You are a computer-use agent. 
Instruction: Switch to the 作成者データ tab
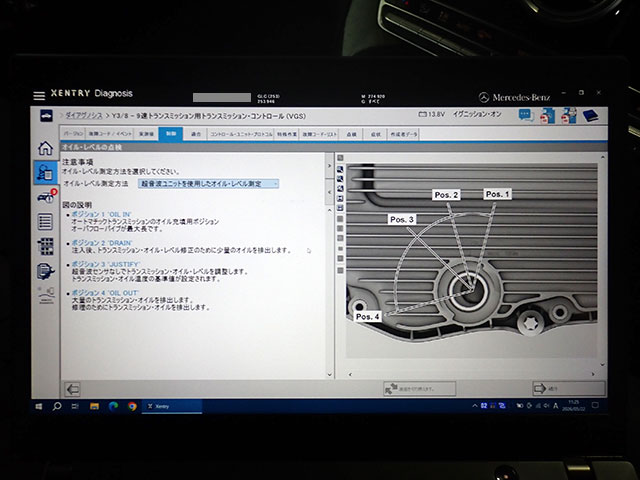403,134
